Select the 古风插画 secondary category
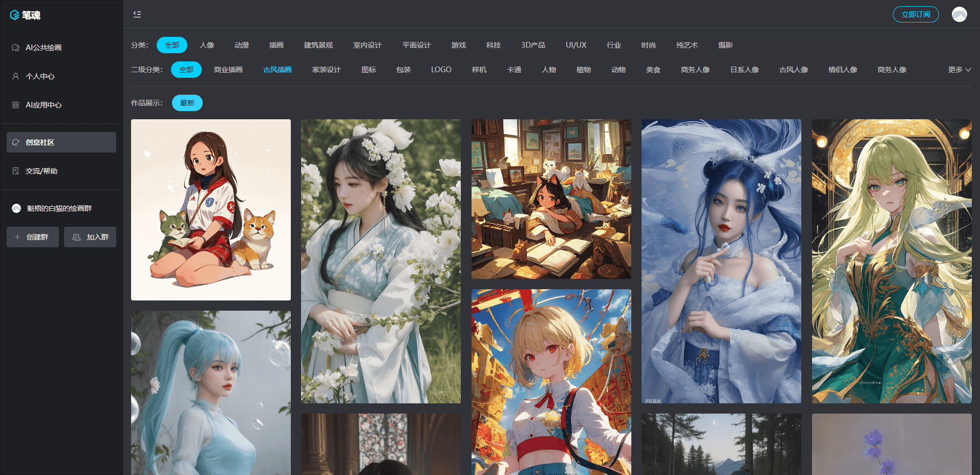Viewport: 980px width, 475px height. 276,69
